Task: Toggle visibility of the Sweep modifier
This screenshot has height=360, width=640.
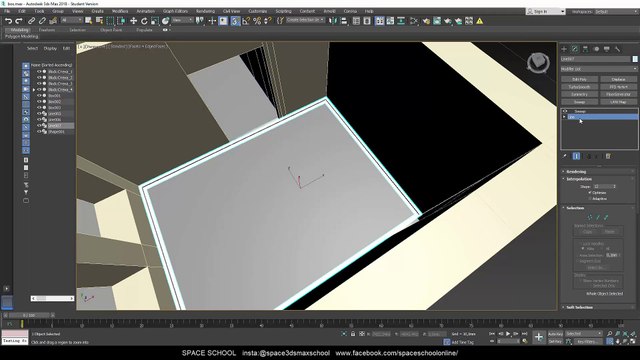Action: click(565, 111)
